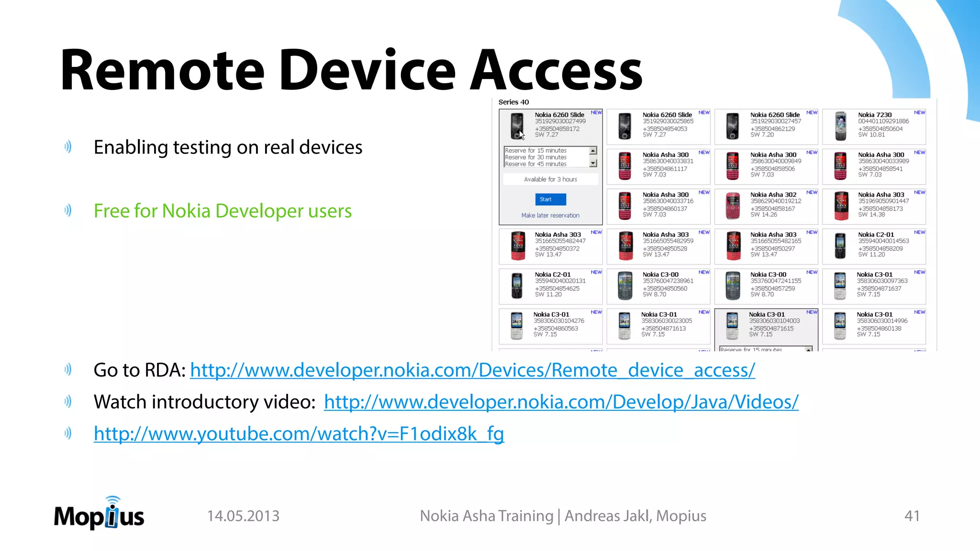Click the blue Start button

click(550, 199)
